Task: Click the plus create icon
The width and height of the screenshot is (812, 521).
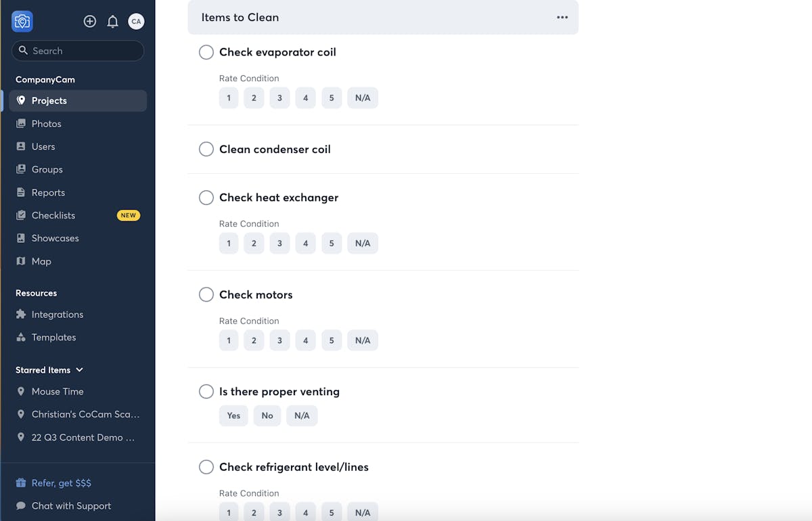Action: click(90, 22)
